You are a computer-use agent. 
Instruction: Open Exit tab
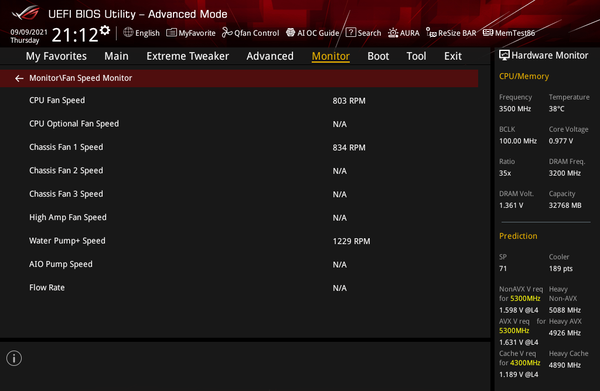453,56
